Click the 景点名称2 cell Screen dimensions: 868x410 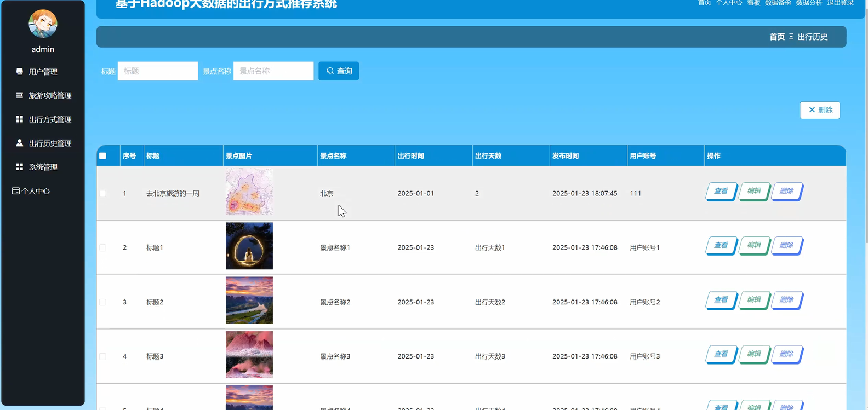[x=335, y=302]
